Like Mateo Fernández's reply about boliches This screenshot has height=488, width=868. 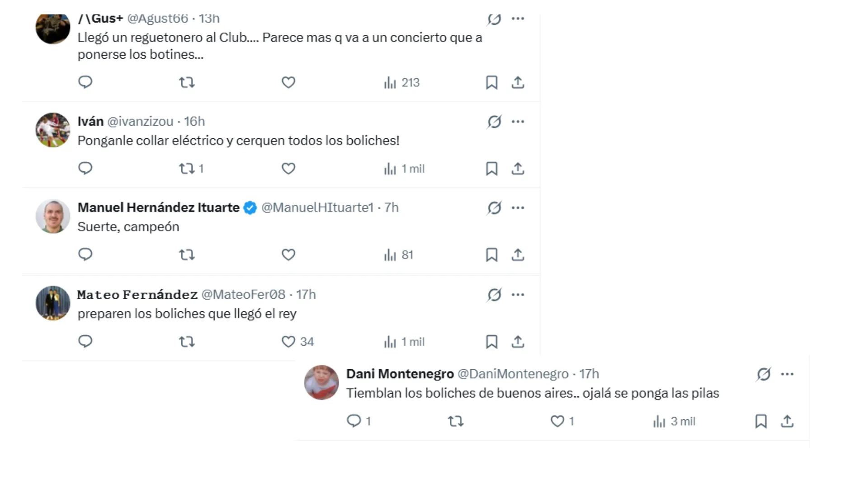[288, 342]
